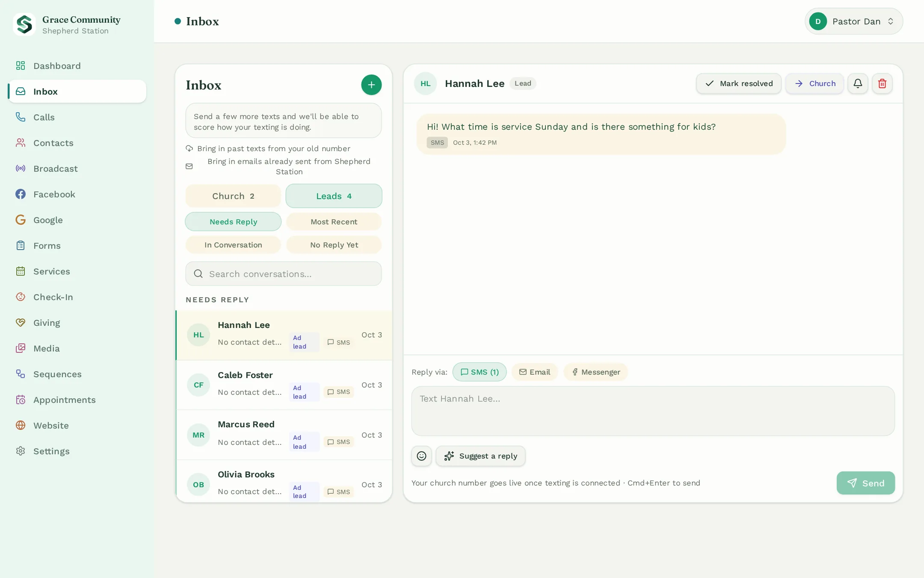
Task: Open the Dashboard page in the sidebar
Action: pos(77,66)
